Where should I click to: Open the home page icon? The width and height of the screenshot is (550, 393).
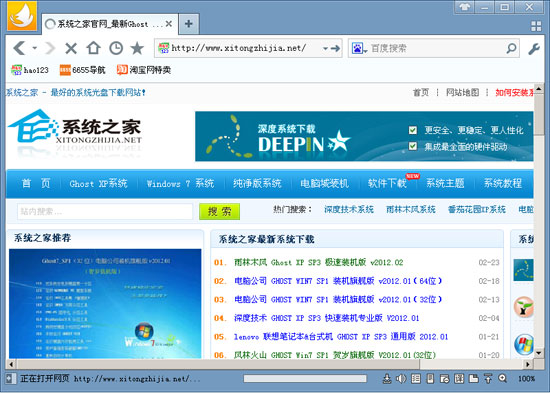(94, 48)
